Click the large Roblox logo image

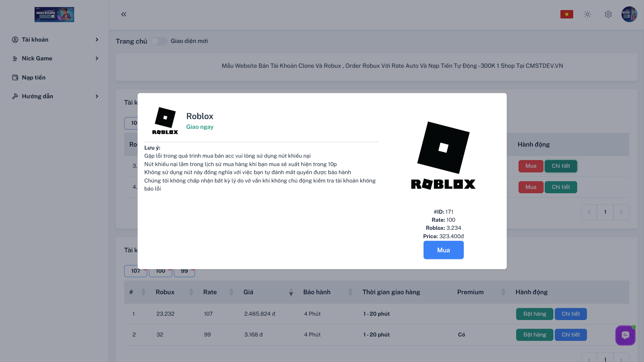(x=443, y=156)
